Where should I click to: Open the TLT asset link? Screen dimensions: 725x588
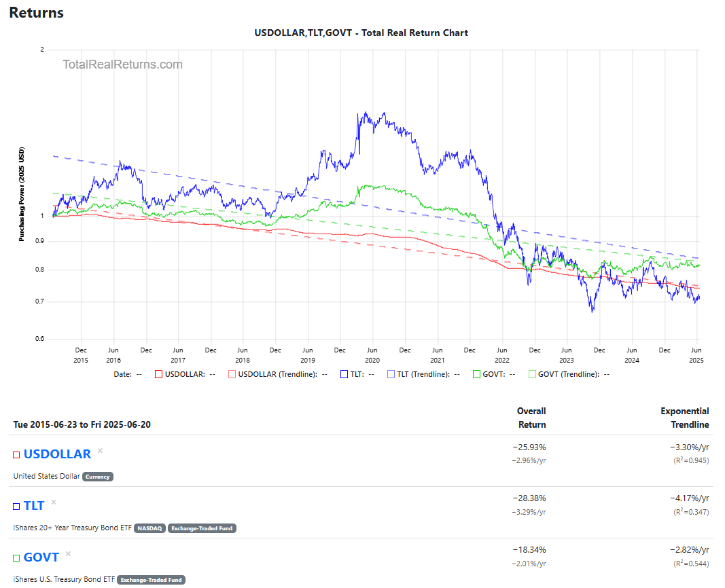(x=34, y=506)
